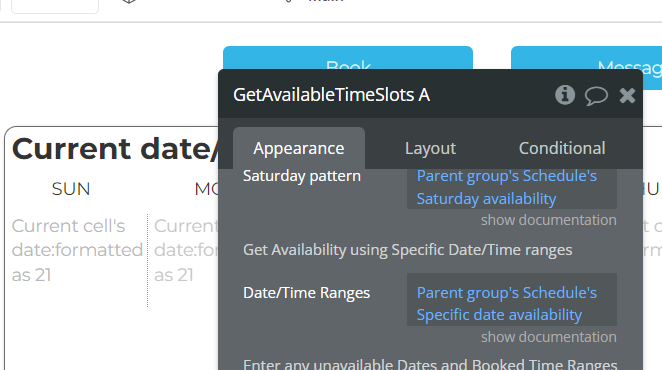Click the GetAvailableTimeSlots A title bar

coord(331,95)
